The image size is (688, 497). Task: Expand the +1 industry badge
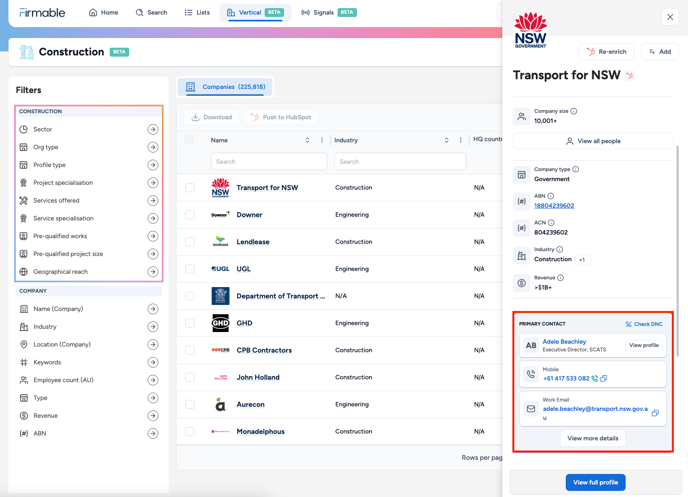pos(582,260)
